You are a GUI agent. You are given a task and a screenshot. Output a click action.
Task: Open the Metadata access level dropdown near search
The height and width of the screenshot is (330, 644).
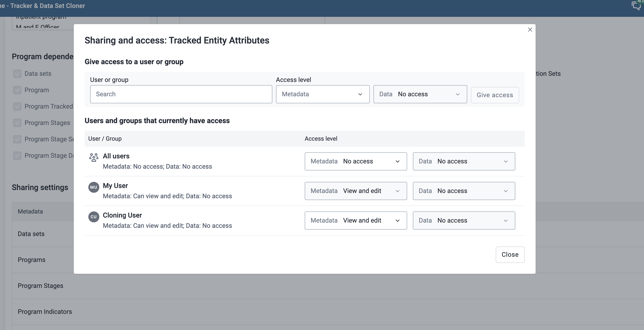[322, 94]
